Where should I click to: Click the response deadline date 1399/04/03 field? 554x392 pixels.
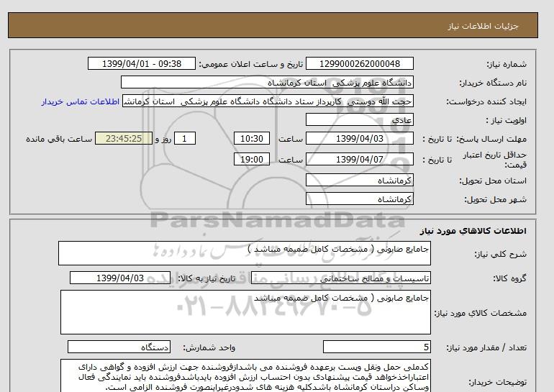click(359, 138)
